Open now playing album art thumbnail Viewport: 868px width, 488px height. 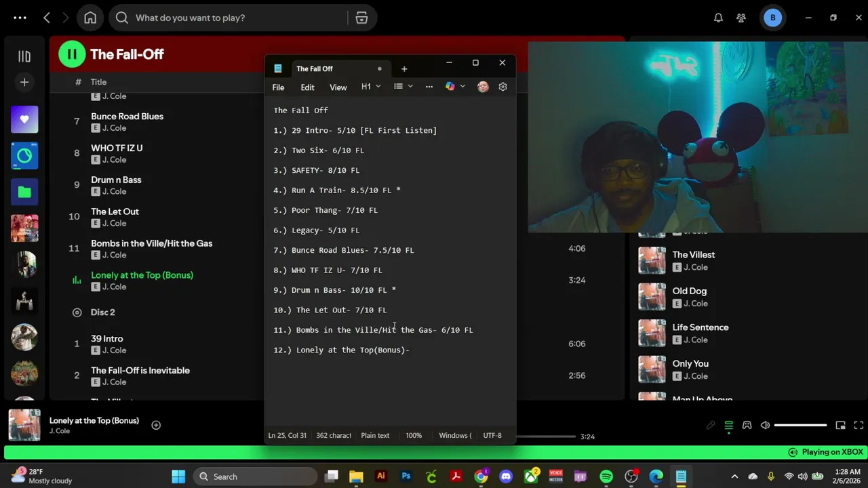[x=24, y=426]
